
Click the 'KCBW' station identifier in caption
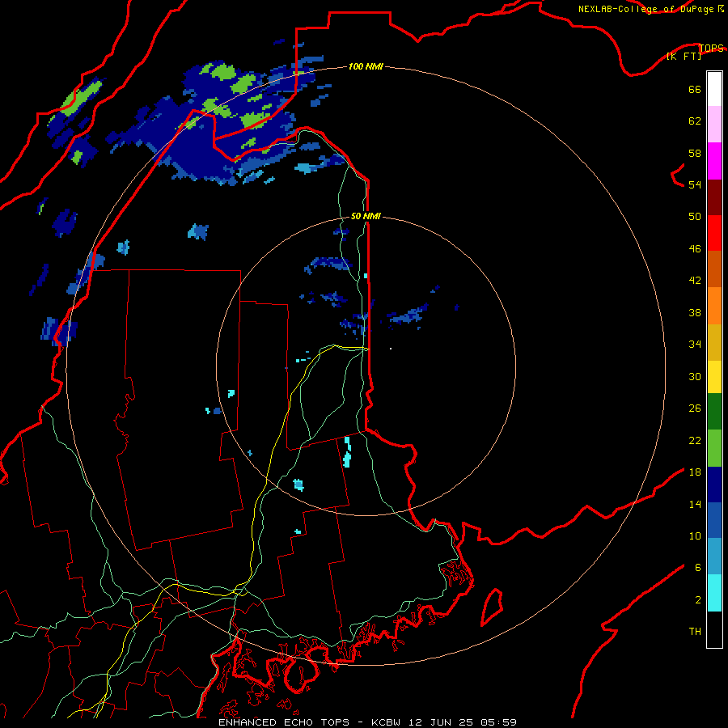[386, 722]
